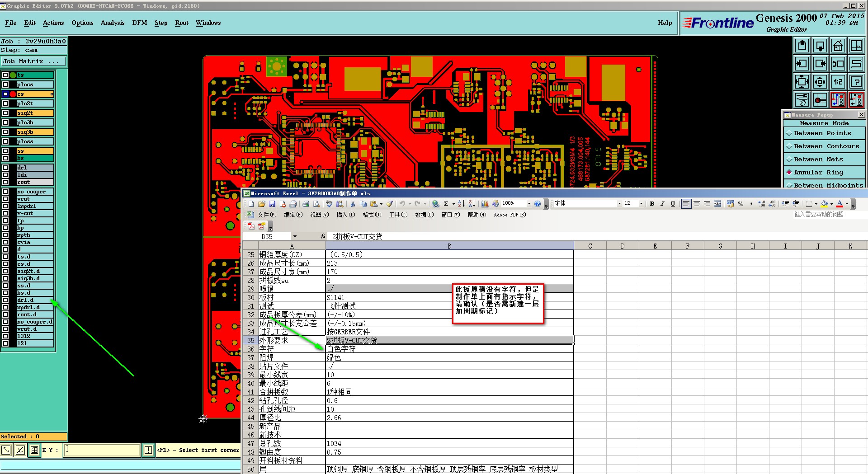Click the 1:2 zoom scale icon
The height and width of the screenshot is (474, 868).
[x=838, y=82]
